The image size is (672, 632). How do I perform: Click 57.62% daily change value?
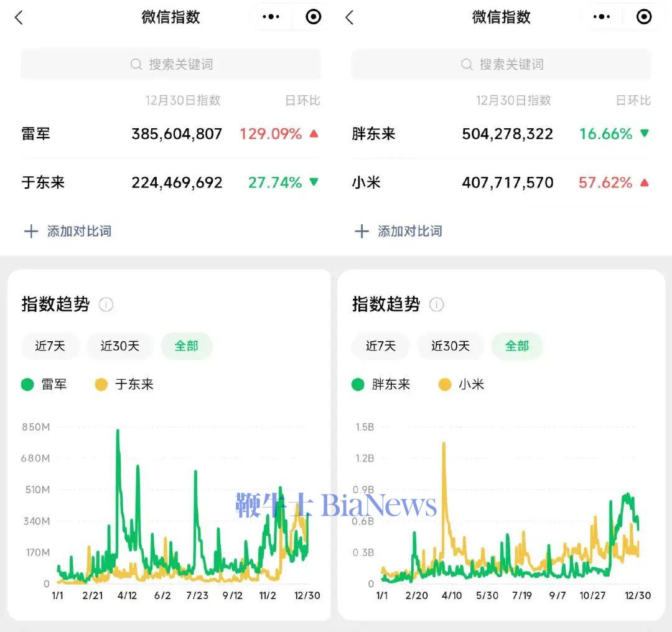tap(605, 182)
